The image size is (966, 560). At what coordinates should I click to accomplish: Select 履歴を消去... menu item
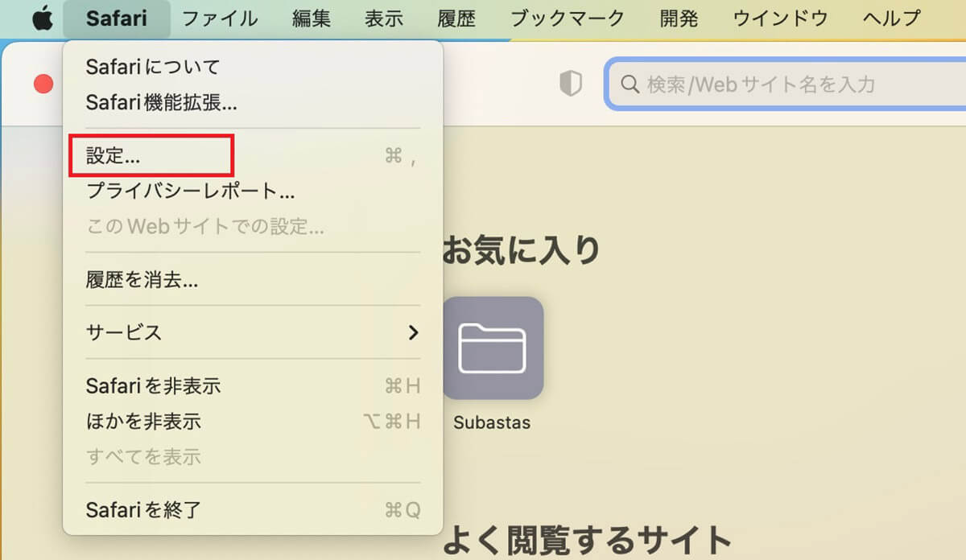253,279
